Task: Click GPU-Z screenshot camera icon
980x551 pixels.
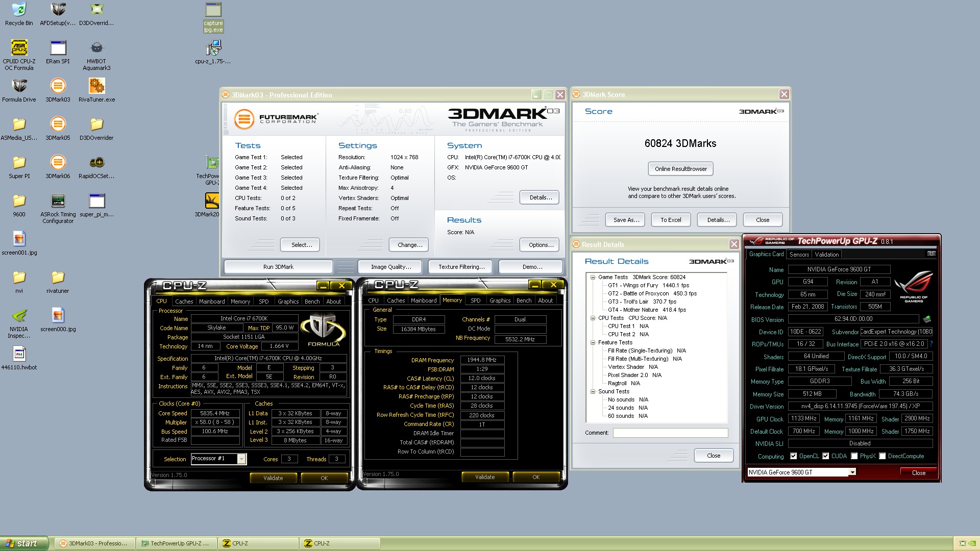Action: 931,254
